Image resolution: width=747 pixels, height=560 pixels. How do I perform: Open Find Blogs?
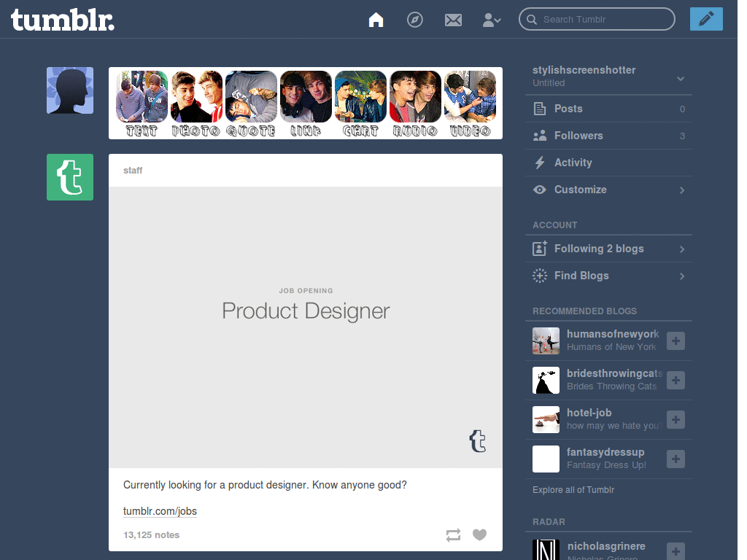pos(608,276)
